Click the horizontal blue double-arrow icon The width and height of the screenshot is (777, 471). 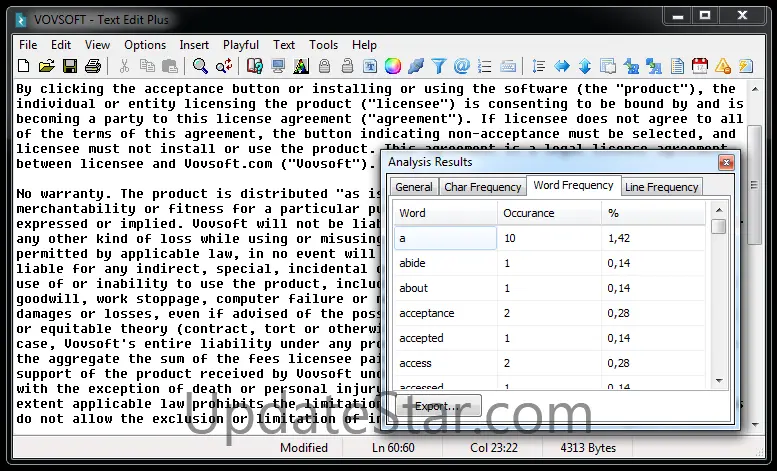pos(562,65)
